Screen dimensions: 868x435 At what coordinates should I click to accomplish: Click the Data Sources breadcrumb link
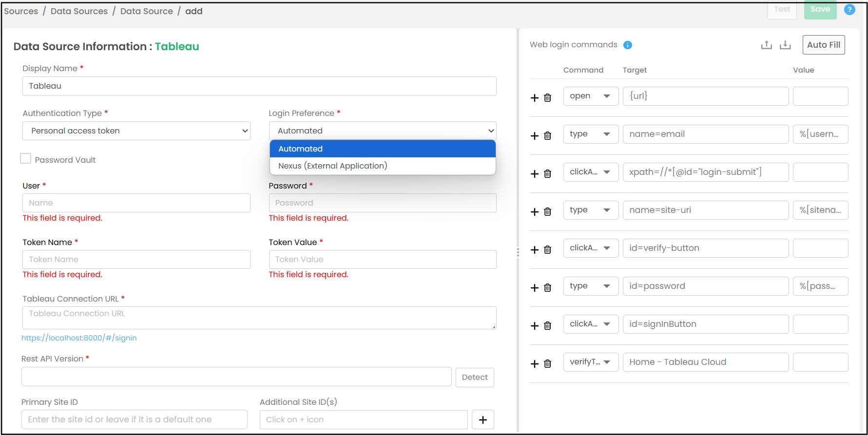coord(79,11)
